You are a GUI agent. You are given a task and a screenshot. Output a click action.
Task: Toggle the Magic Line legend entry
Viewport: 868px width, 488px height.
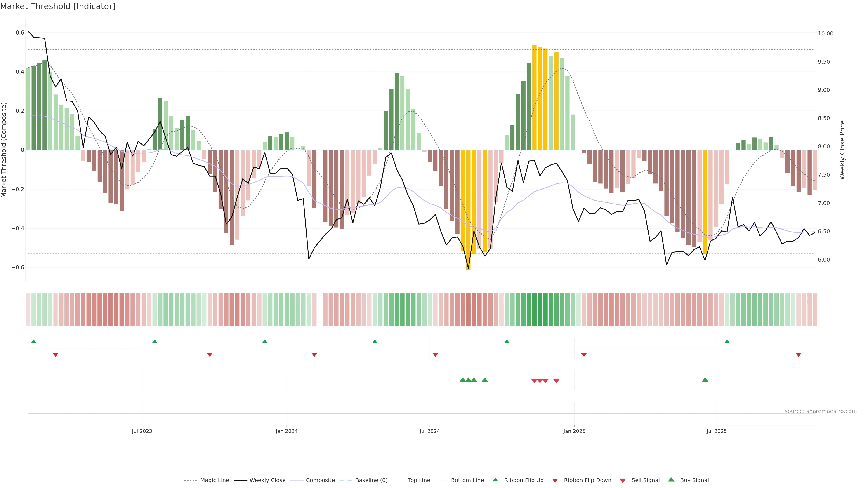pos(214,480)
